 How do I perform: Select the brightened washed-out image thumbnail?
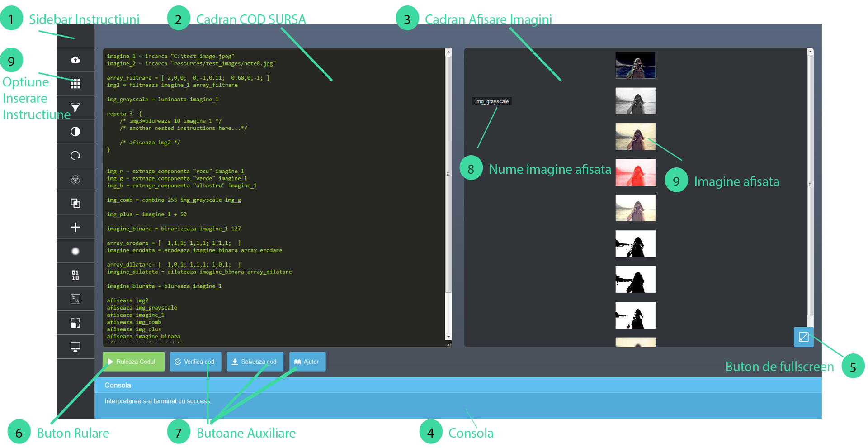[635, 208]
